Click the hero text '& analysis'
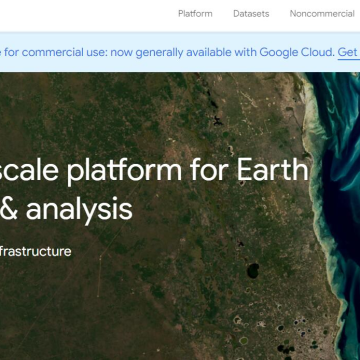The height and width of the screenshot is (360, 360). click(66, 210)
